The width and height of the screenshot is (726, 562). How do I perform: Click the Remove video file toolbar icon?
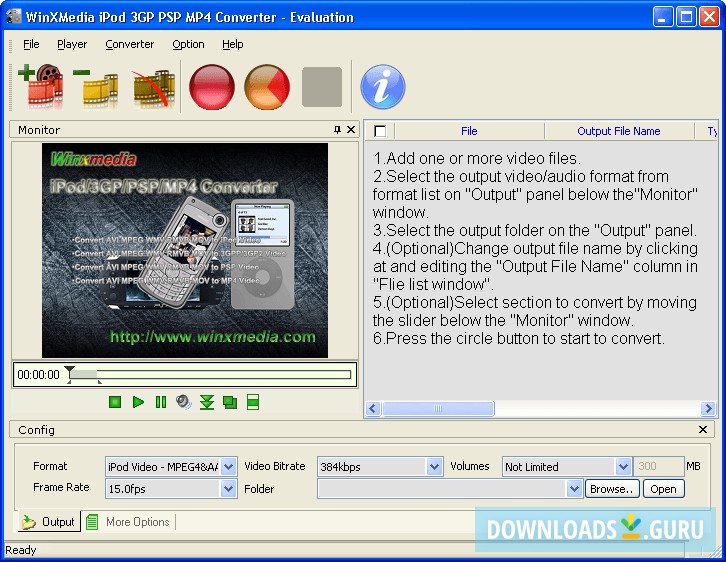tap(95, 87)
